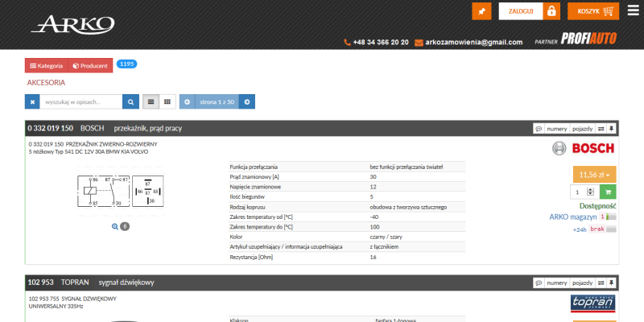Go to next page arrow

(248, 102)
